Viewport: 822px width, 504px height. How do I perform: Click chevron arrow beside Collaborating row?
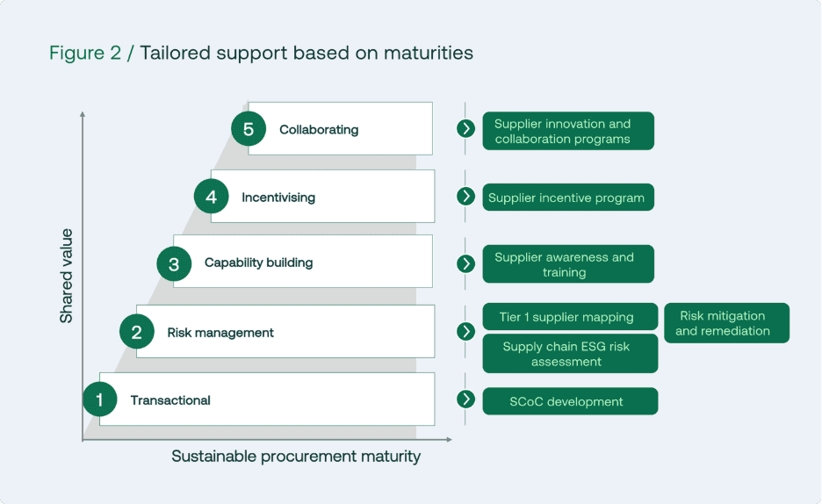465,128
